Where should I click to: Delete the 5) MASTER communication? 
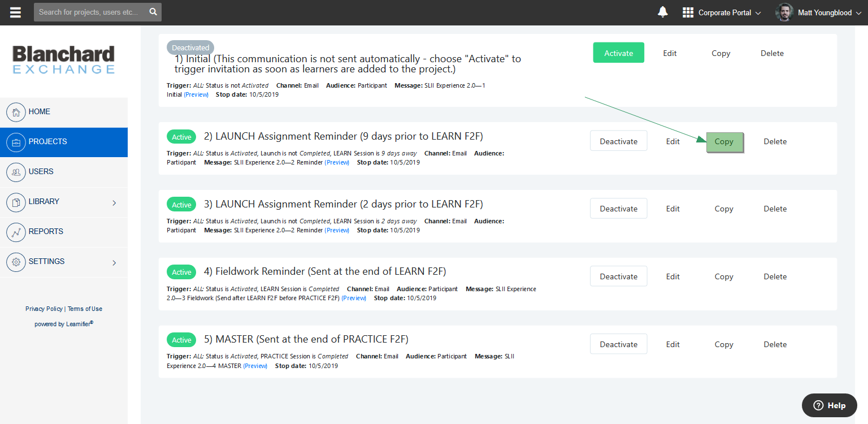tap(775, 344)
